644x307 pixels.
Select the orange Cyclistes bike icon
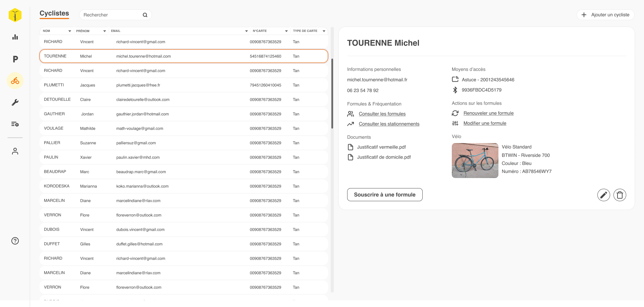[15, 81]
